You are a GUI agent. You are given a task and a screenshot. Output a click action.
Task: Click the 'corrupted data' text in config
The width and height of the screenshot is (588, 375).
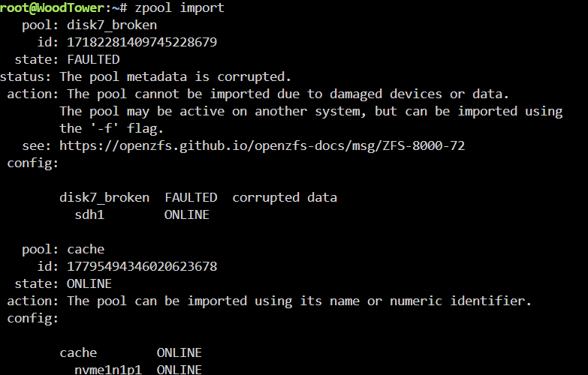pos(285,197)
